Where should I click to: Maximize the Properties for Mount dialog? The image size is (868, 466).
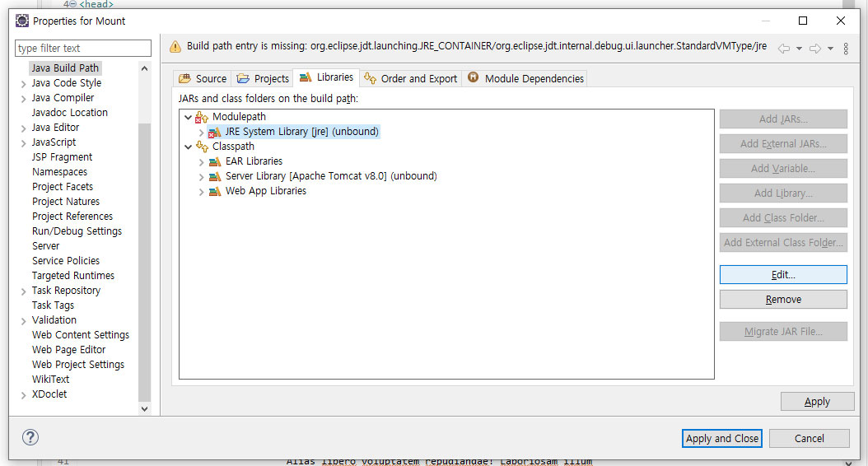click(x=803, y=21)
